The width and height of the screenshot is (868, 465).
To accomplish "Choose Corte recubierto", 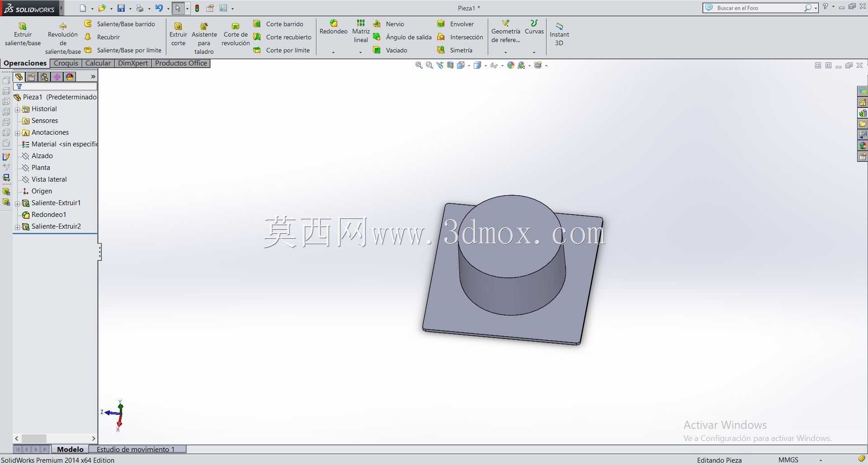I will pos(283,37).
